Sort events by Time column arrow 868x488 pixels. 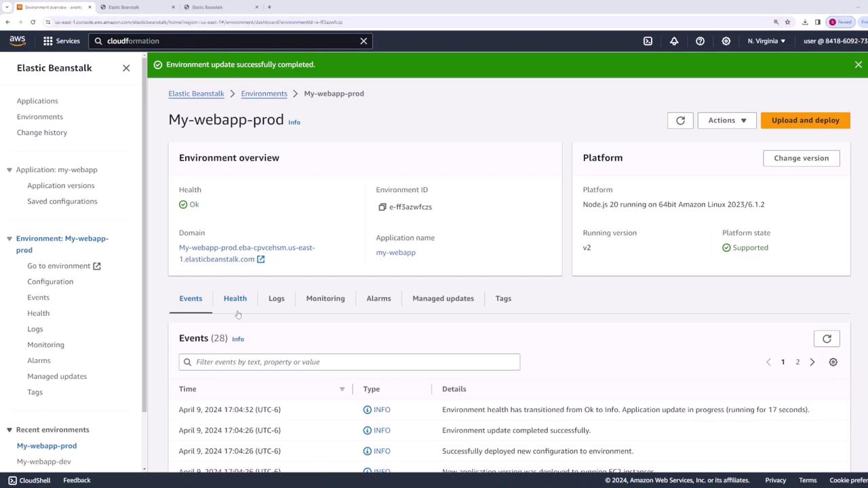tap(342, 389)
